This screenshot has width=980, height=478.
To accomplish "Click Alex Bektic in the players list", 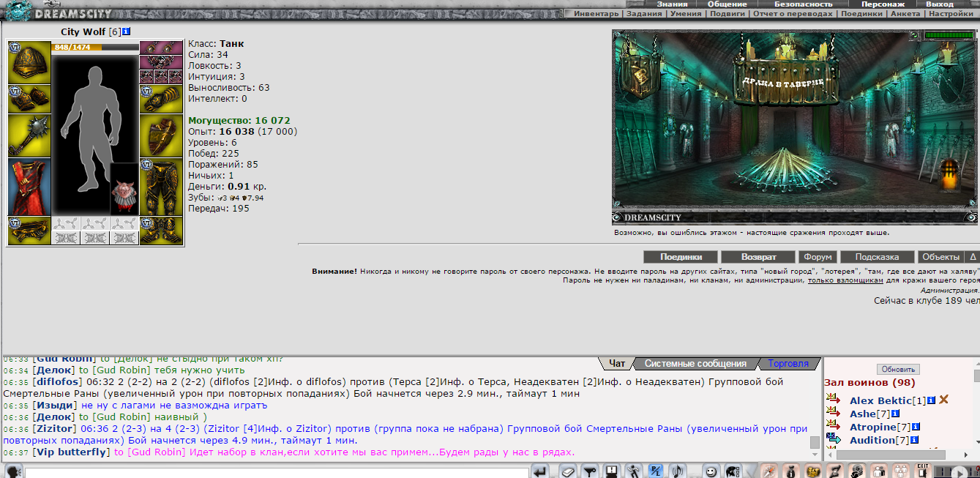I will [880, 400].
